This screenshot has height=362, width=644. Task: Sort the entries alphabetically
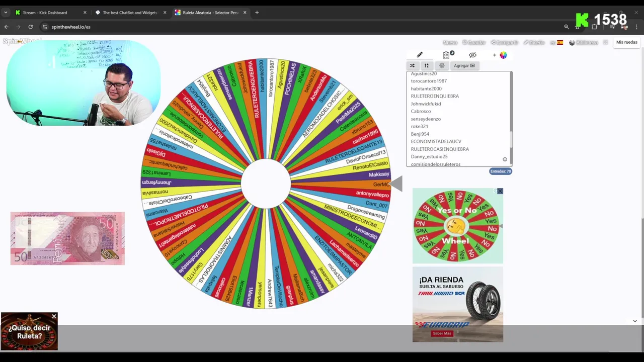pyautogui.click(x=427, y=65)
